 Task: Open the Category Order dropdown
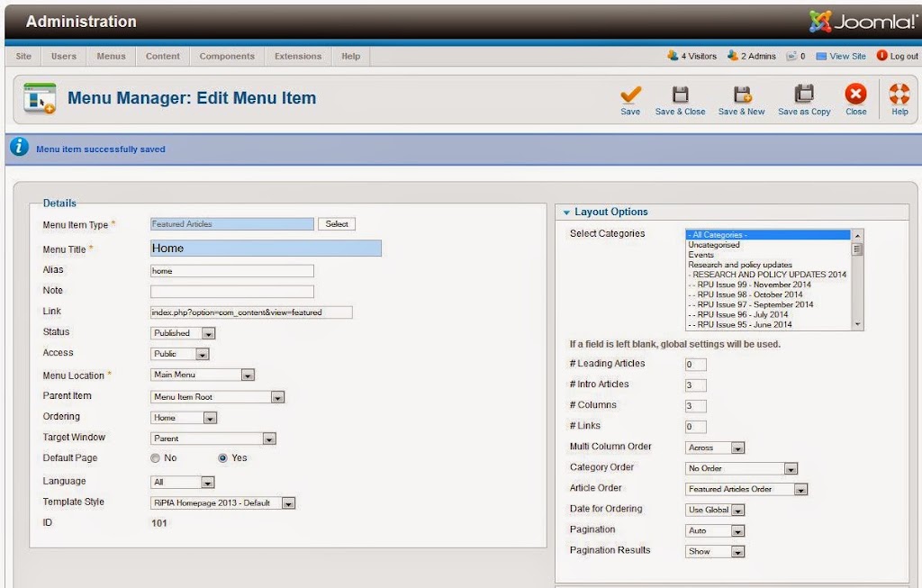tap(742, 468)
